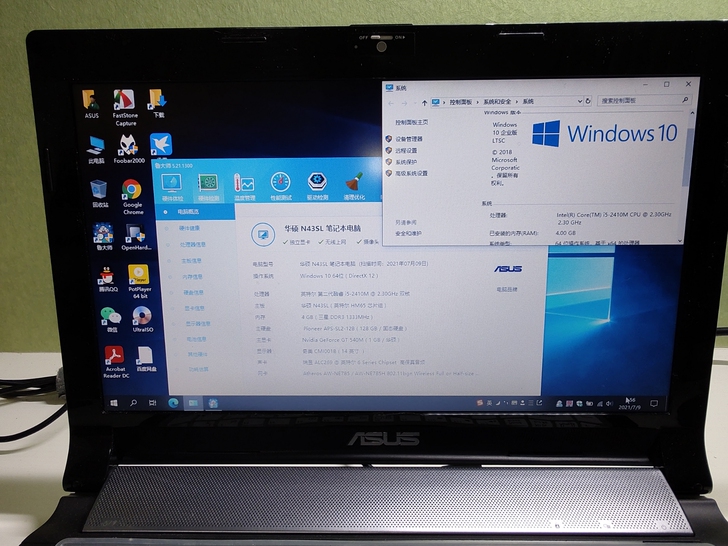Image resolution: width=728 pixels, height=546 pixels.
Task: Launch FastStone Capture desktop shortcut
Action: tap(125, 108)
